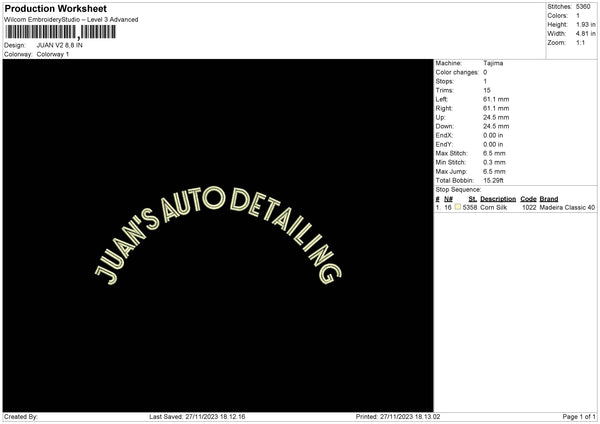Screen dimensions: 600x424
Task: Click the Page 1 of 1 indicator
Action: 579,417
